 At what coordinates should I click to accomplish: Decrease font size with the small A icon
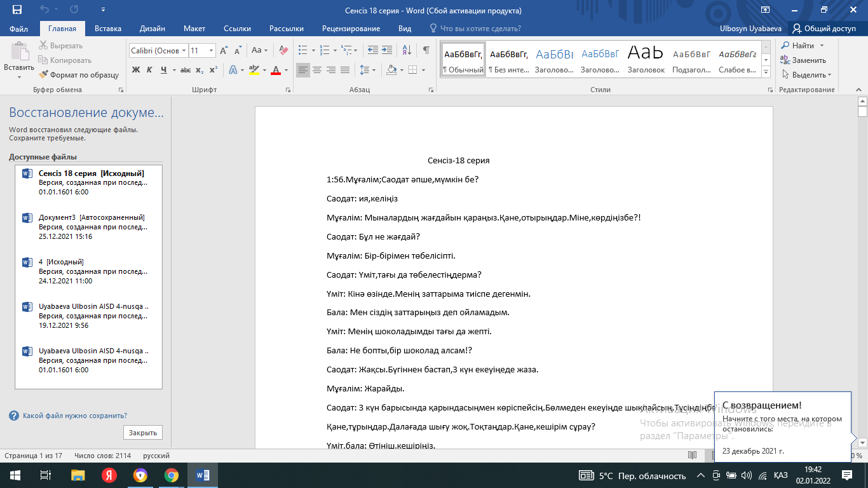pos(238,50)
